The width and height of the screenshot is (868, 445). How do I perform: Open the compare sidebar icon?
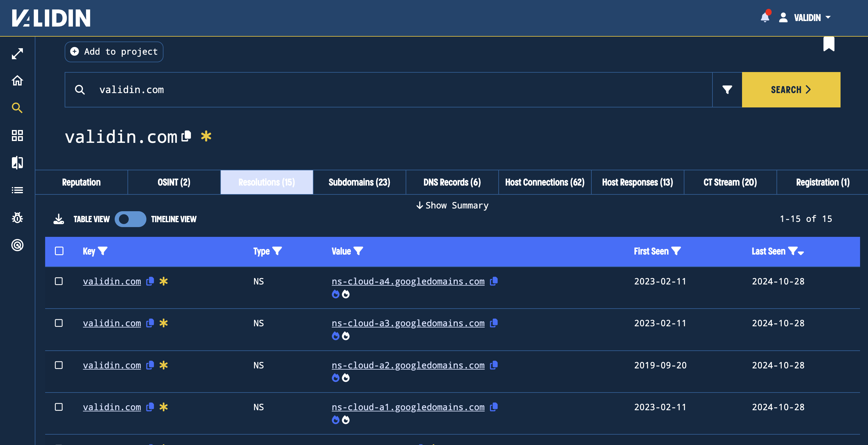tap(17, 163)
